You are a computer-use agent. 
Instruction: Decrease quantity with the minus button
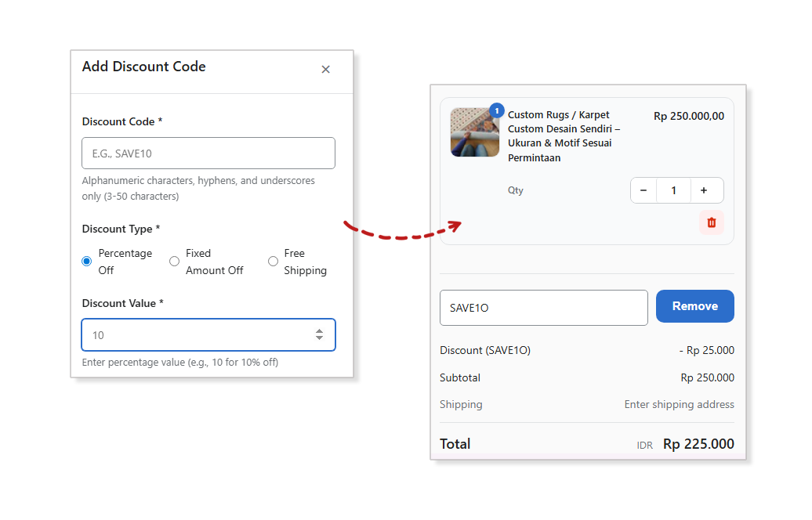pos(643,190)
